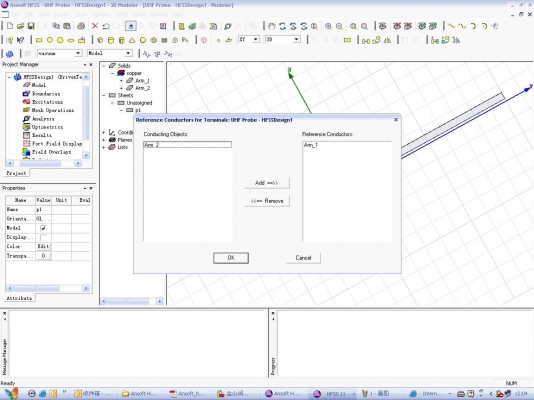
Task: Click the Edit color button in Properties
Action: coord(43,246)
